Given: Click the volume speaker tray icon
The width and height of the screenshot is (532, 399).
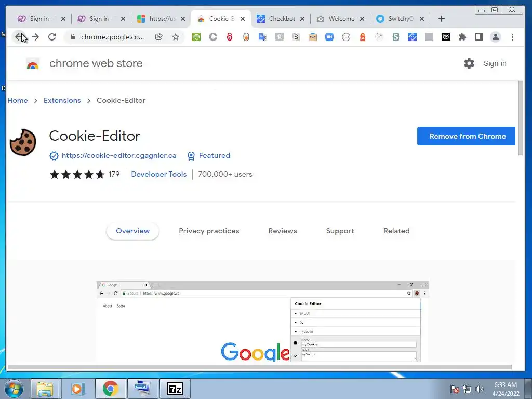Looking at the screenshot, I should (x=480, y=389).
